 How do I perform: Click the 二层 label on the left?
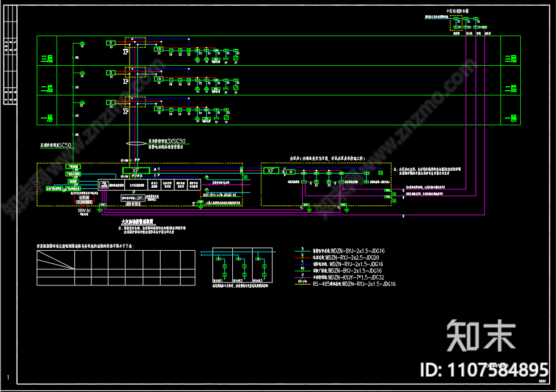(x=48, y=89)
